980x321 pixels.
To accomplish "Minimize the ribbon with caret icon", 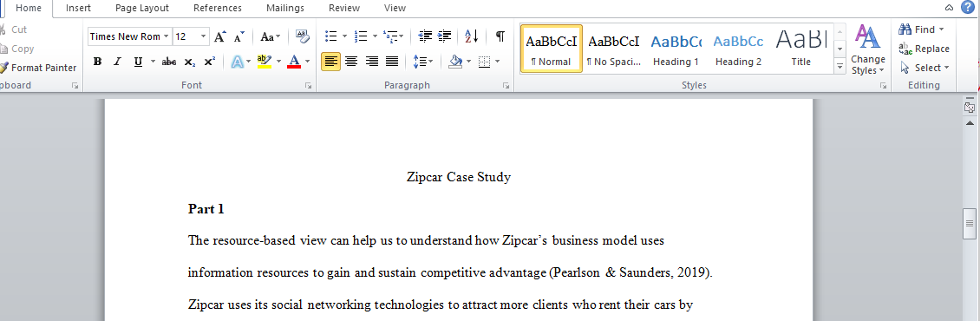I will [949, 8].
